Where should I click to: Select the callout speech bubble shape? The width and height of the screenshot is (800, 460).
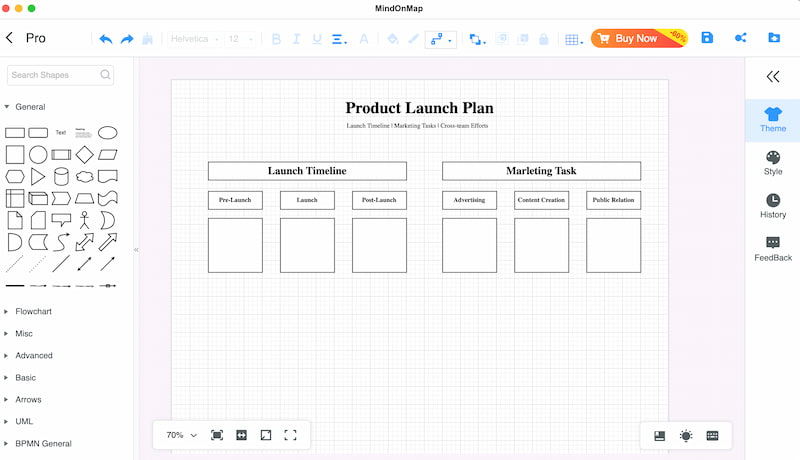(x=61, y=220)
